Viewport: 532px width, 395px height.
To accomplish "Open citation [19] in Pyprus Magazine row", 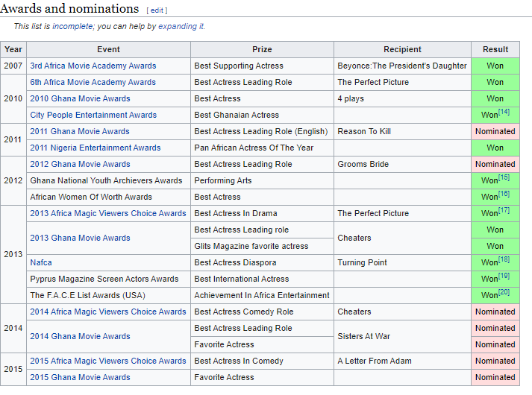I will tap(504, 276).
